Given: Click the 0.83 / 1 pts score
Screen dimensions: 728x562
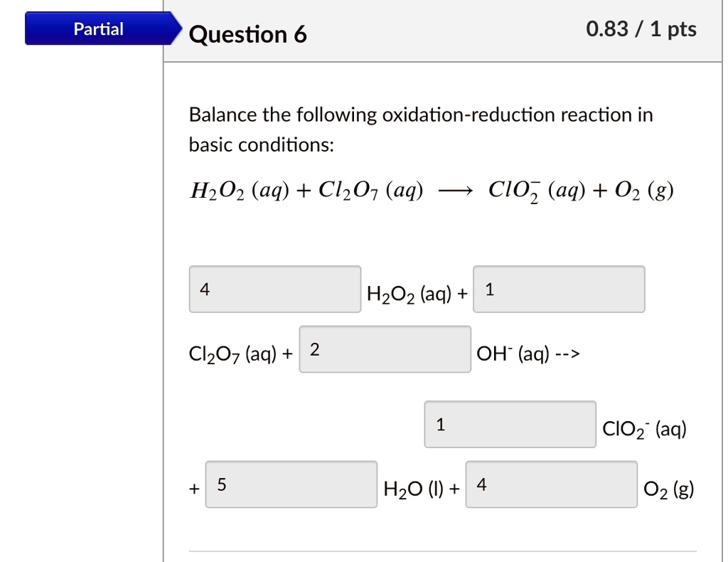Looking at the screenshot, I should point(640,29).
